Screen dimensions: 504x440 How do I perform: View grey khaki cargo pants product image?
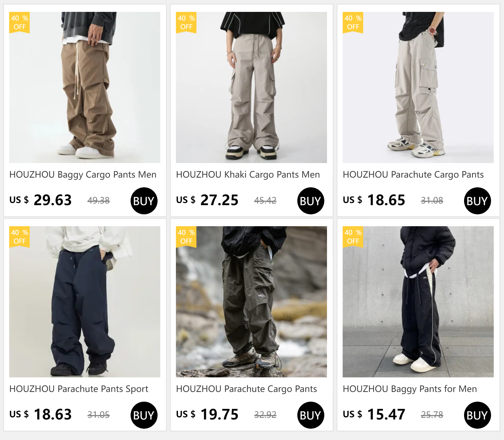click(251, 87)
